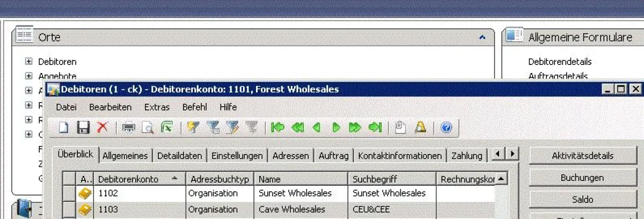Open the Hilfe menu
Viewport: 644px width, 219px height.
pyautogui.click(x=228, y=107)
